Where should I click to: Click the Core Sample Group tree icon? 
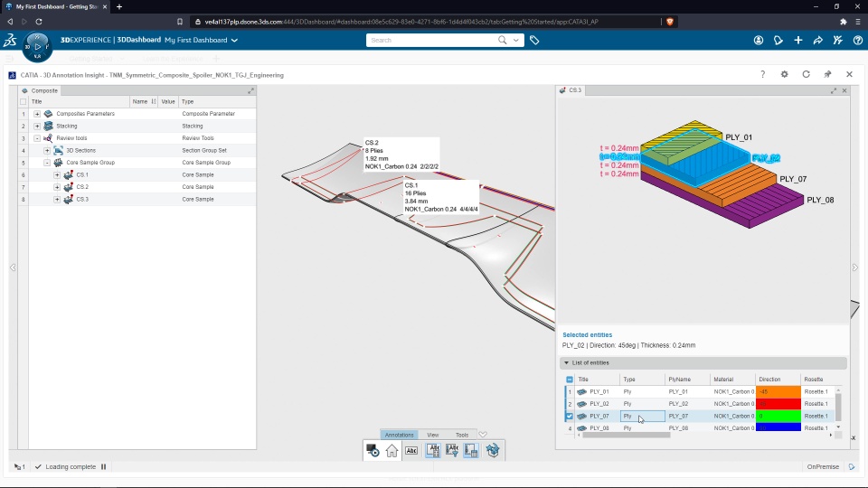coord(58,163)
